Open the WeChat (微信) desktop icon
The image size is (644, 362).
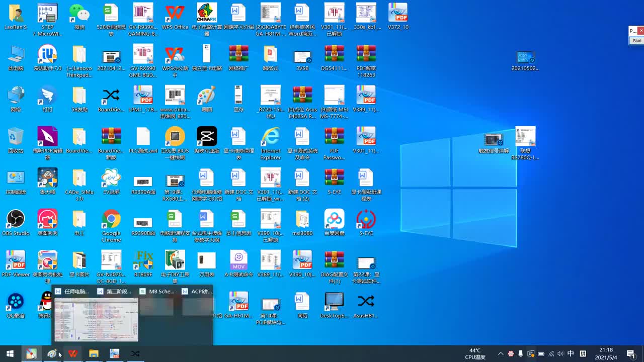(x=79, y=17)
